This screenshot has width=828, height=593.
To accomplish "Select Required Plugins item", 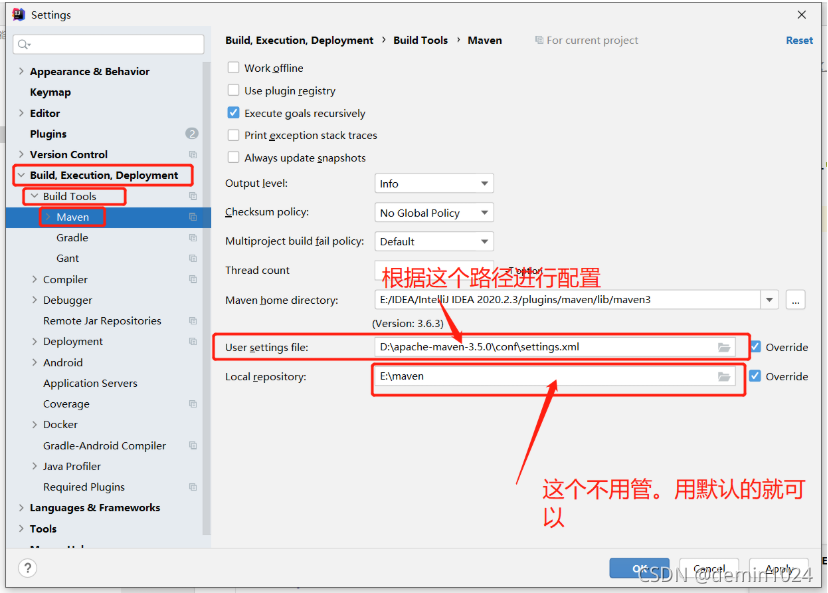I will click(84, 487).
